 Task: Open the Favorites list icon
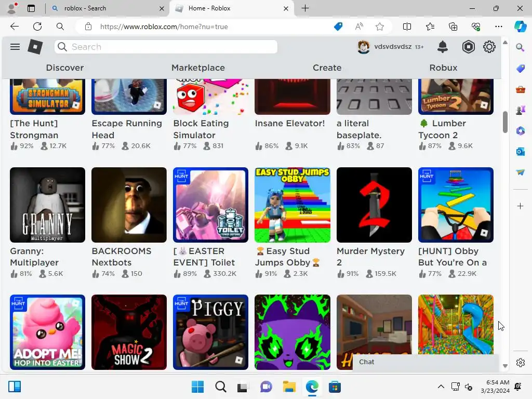pyautogui.click(x=430, y=26)
